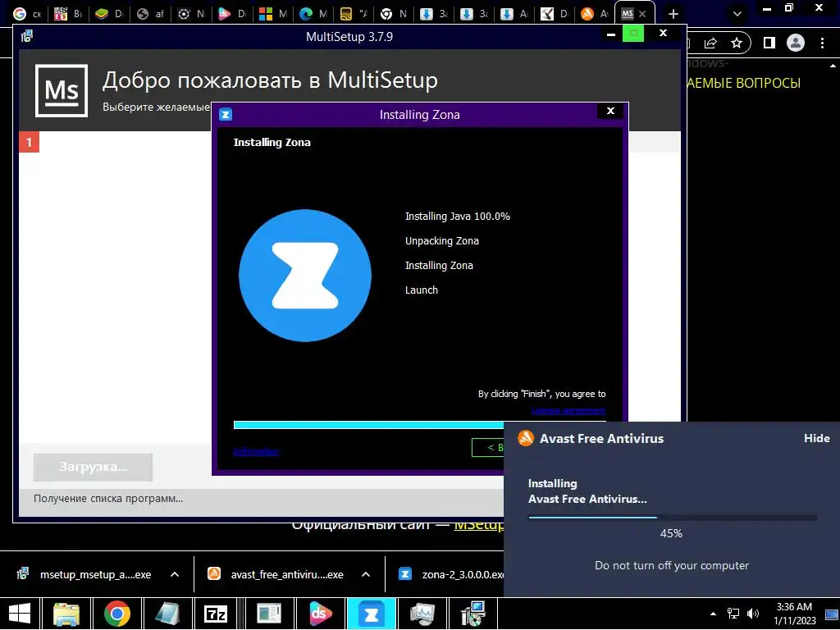This screenshot has width=840, height=630.
Task: Open the volume control in the system tray
Action: [753, 614]
